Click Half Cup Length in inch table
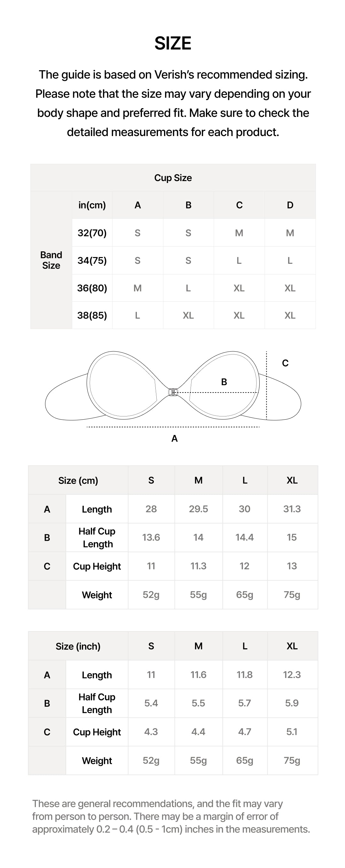 pos(97,703)
